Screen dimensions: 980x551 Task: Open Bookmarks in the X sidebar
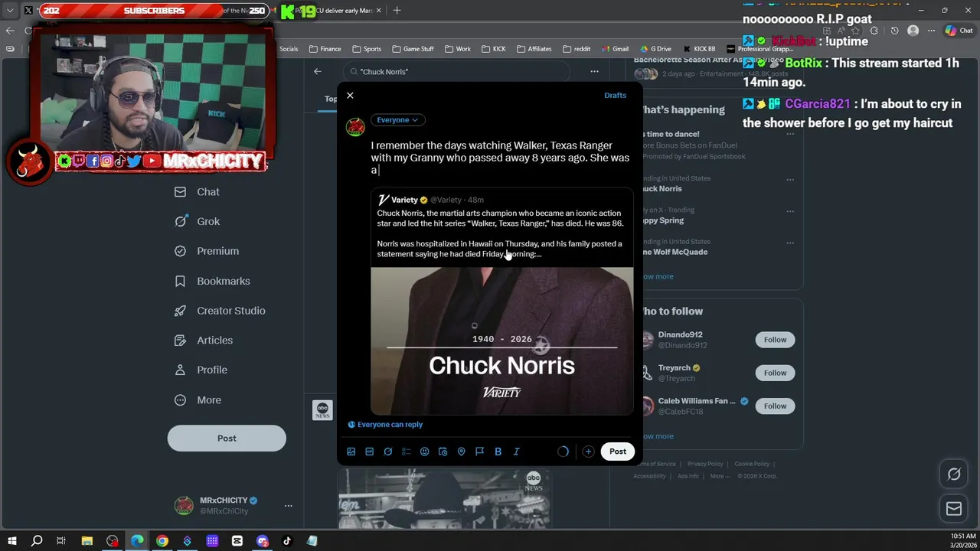point(212,281)
